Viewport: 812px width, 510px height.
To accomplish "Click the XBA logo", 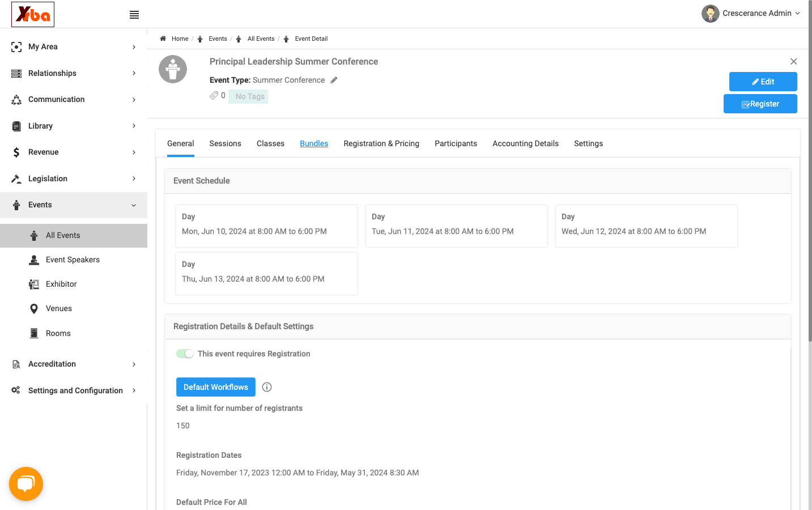I will pyautogui.click(x=33, y=14).
